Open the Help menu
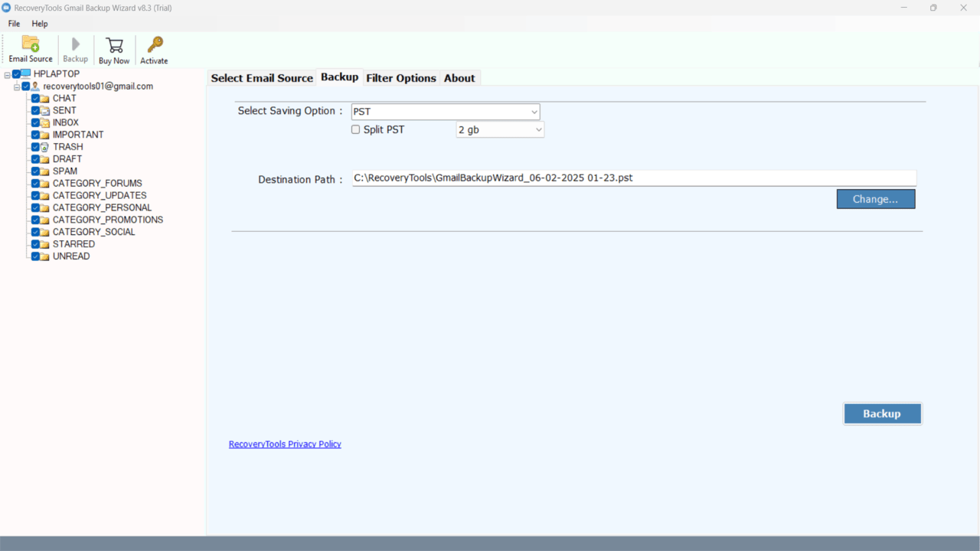This screenshot has width=980, height=551. tap(40, 24)
